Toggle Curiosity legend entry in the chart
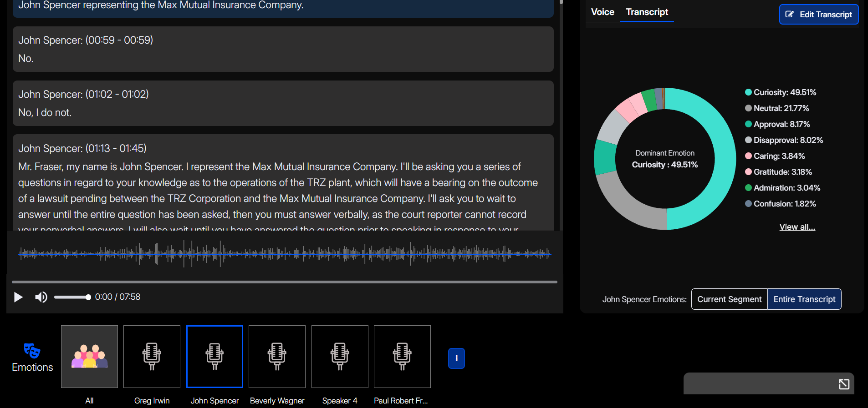Image resolution: width=868 pixels, height=408 pixels. (x=781, y=92)
